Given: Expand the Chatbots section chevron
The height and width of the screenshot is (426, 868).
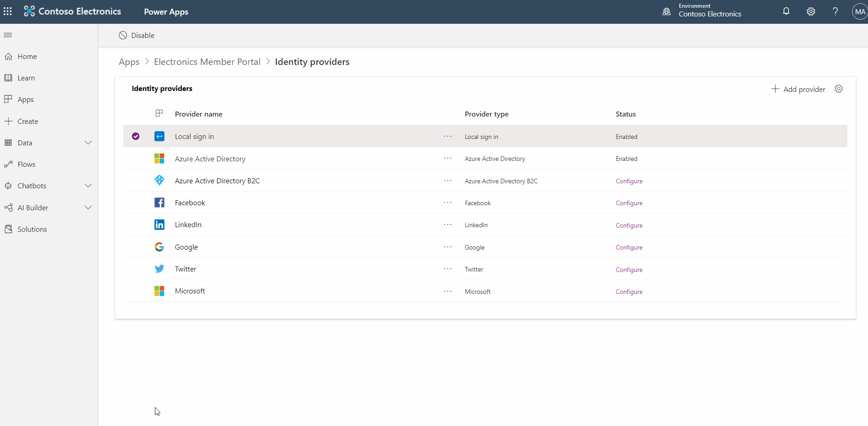Looking at the screenshot, I should pos(88,186).
